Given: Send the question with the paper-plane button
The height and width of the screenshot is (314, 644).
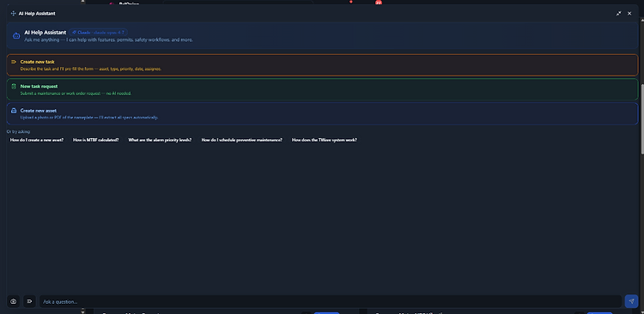Looking at the screenshot, I should coord(631,301).
